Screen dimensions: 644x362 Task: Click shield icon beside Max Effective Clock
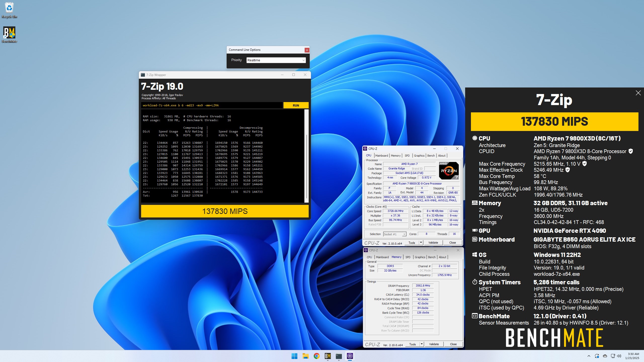click(x=568, y=170)
